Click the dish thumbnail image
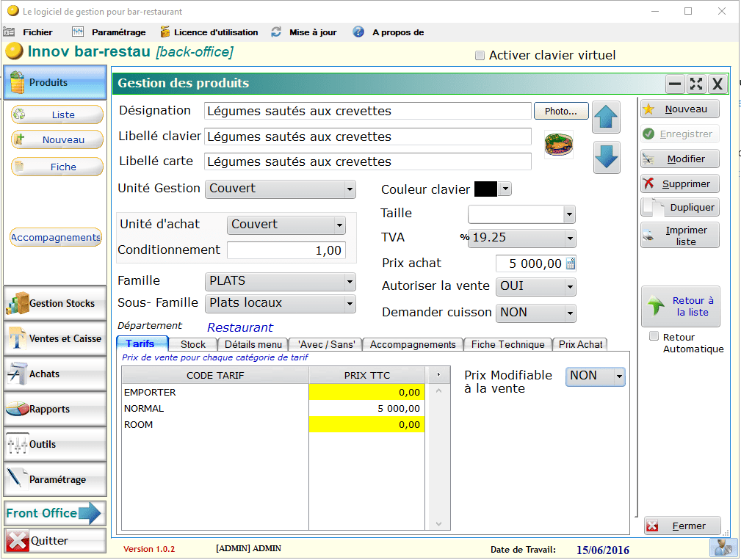This screenshot has width=741, height=560. coord(558,145)
